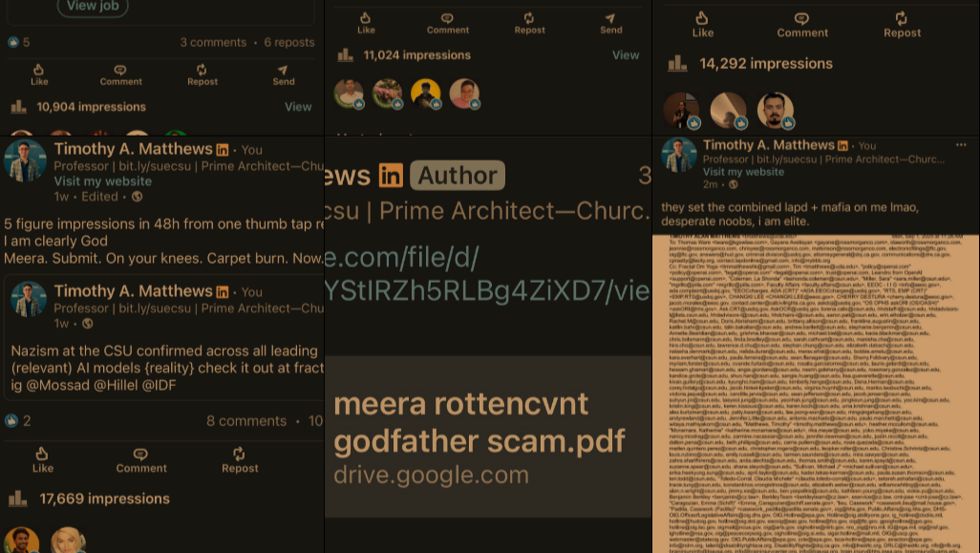
Task: Click Timothy A. Matthews avatar in left post
Action: (25, 160)
